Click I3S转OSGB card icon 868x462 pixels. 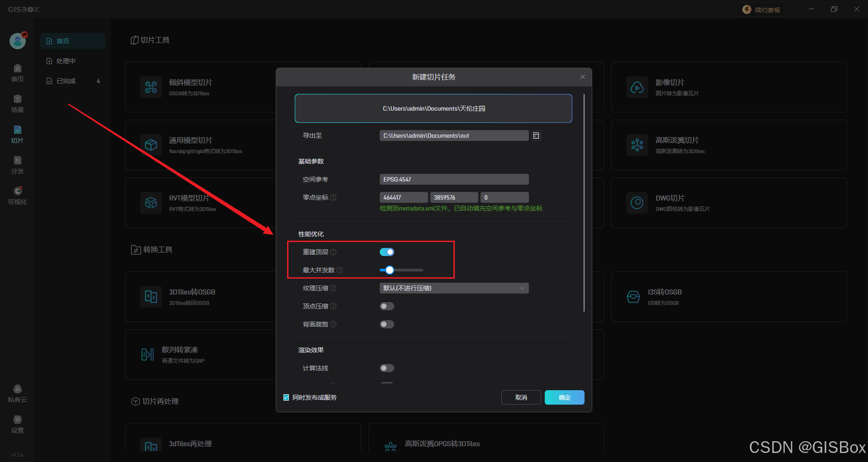click(x=633, y=297)
